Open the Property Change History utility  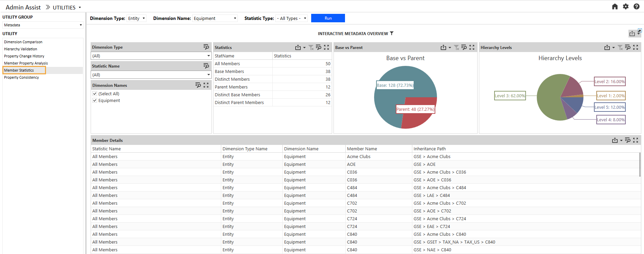pos(24,56)
